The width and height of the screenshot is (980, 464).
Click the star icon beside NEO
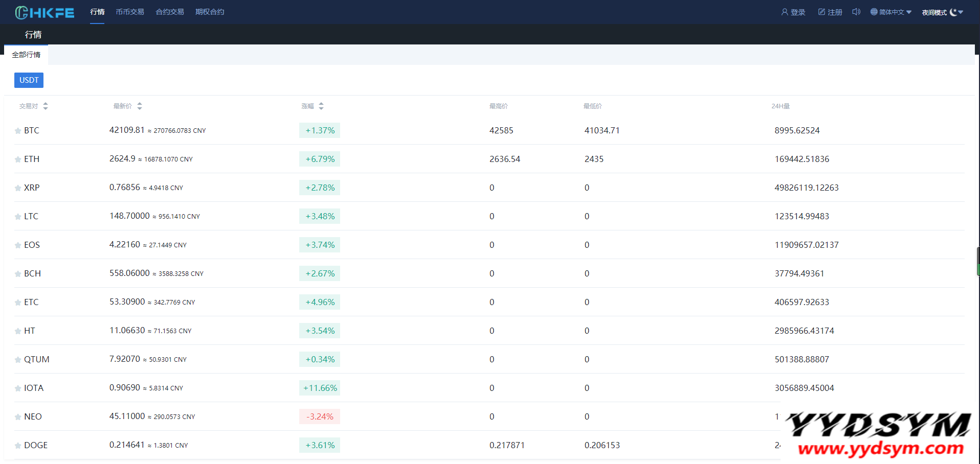click(18, 417)
